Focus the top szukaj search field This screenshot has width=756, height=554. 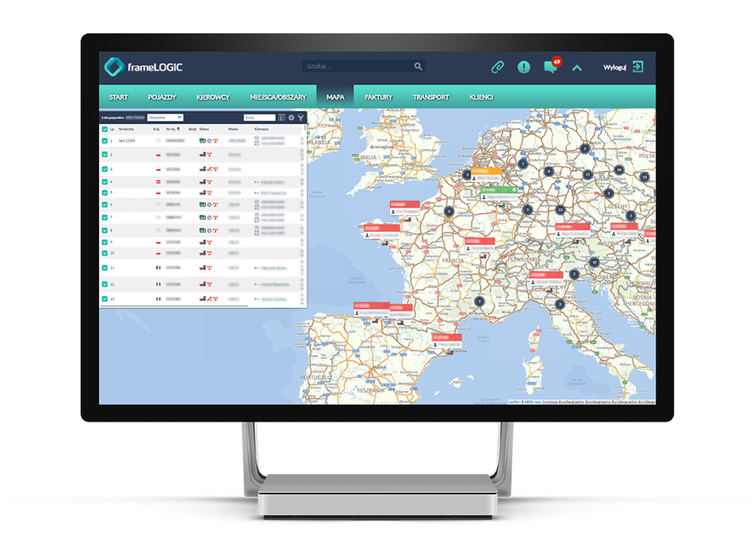coord(363,66)
